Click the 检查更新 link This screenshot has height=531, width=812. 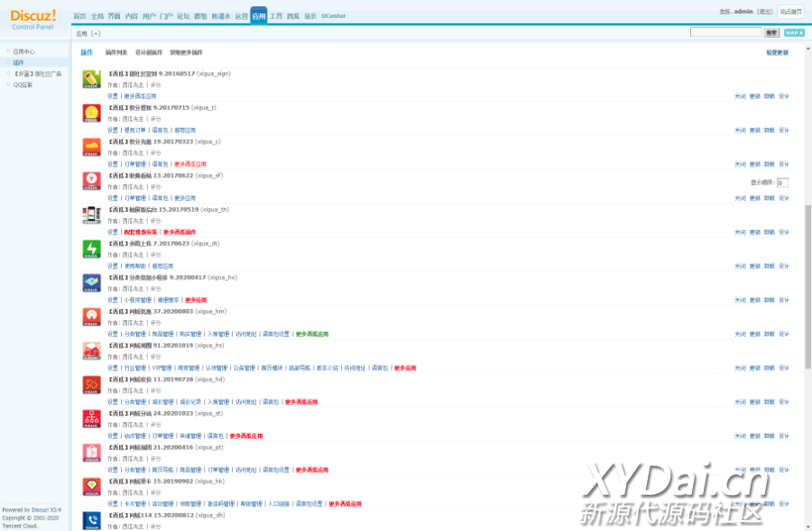coord(778,52)
